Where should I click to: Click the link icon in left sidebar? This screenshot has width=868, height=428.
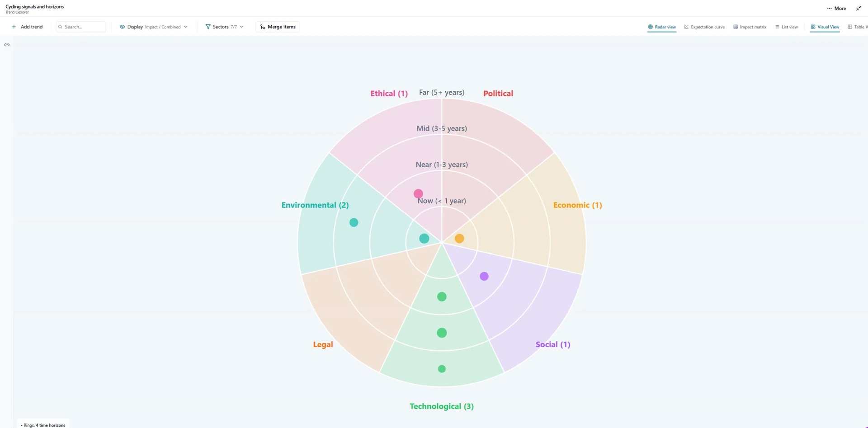7,45
